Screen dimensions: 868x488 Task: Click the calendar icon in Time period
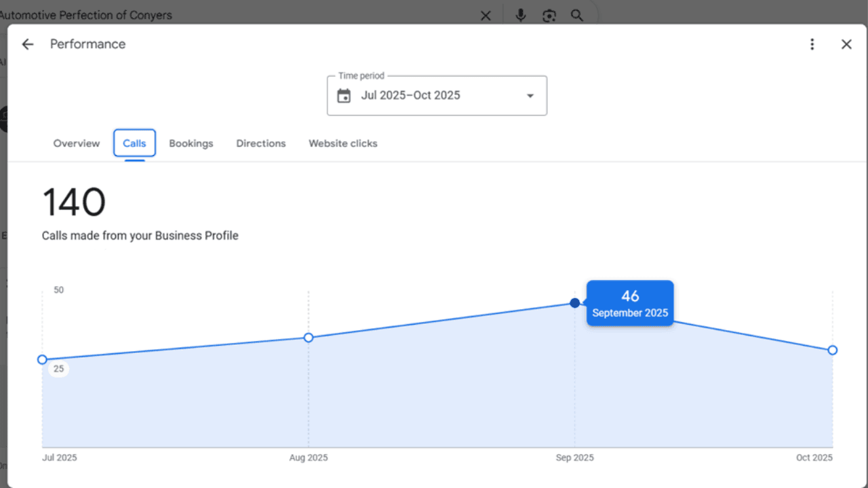tap(344, 96)
